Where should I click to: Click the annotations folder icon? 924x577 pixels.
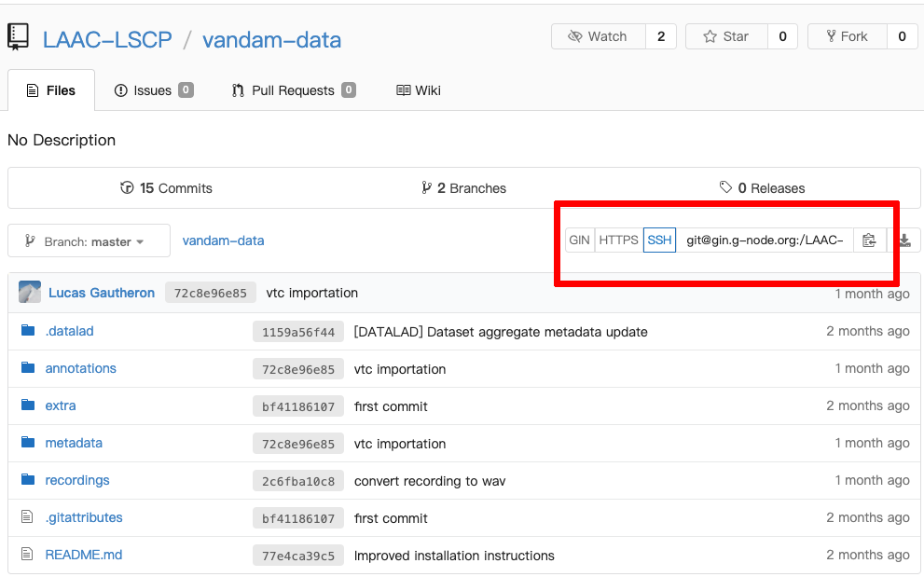point(28,368)
